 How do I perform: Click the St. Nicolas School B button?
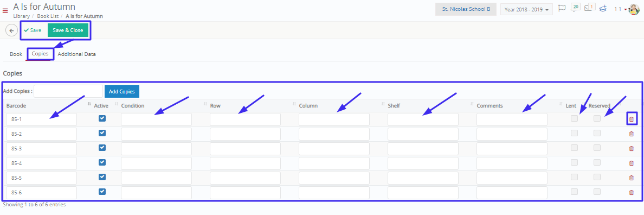pyautogui.click(x=466, y=9)
